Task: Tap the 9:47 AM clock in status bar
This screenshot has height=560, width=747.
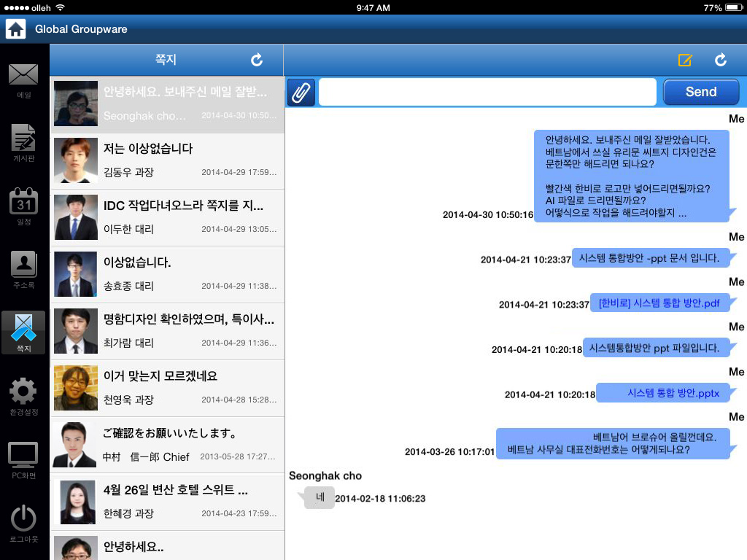Action: pyautogui.click(x=373, y=7)
